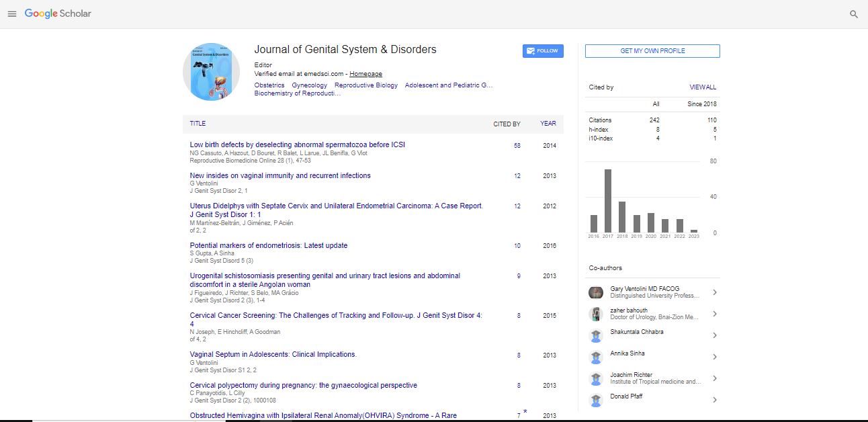Click the Citations label in the stats table
The width and height of the screenshot is (868, 422).
click(601, 120)
